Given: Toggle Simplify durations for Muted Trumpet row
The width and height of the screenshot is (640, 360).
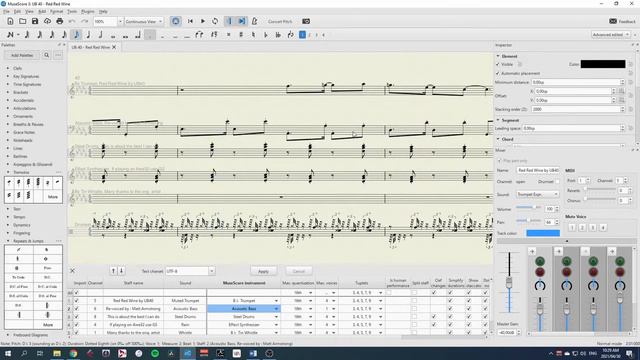Looking at the screenshot, I should [x=450, y=301].
